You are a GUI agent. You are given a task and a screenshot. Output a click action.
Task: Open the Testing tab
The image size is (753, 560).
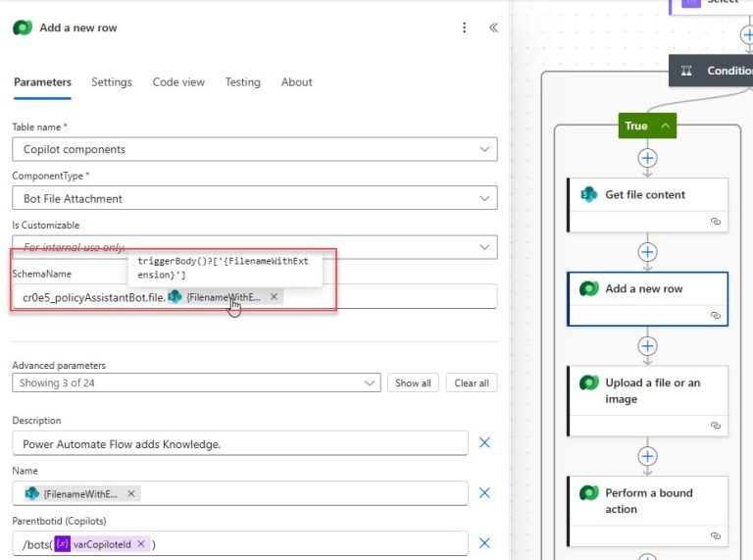(242, 82)
